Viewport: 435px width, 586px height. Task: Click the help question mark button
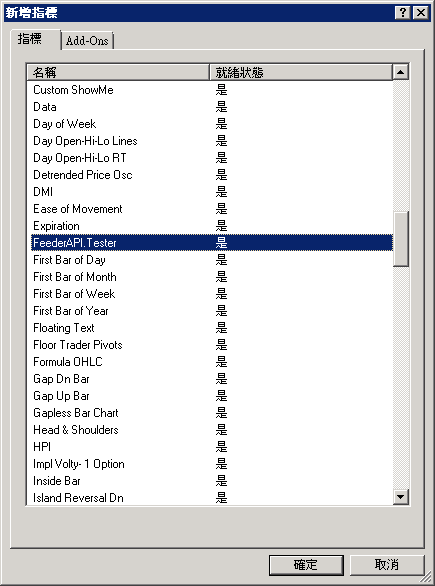point(402,13)
